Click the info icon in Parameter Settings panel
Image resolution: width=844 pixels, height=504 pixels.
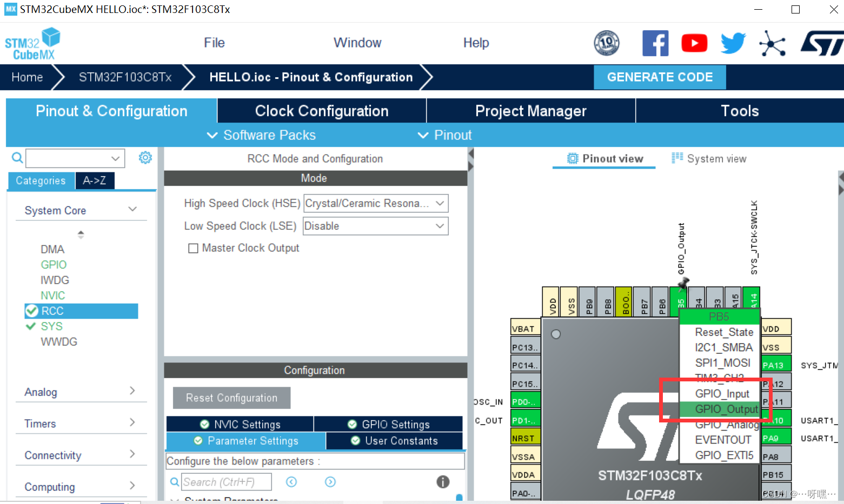[443, 481]
